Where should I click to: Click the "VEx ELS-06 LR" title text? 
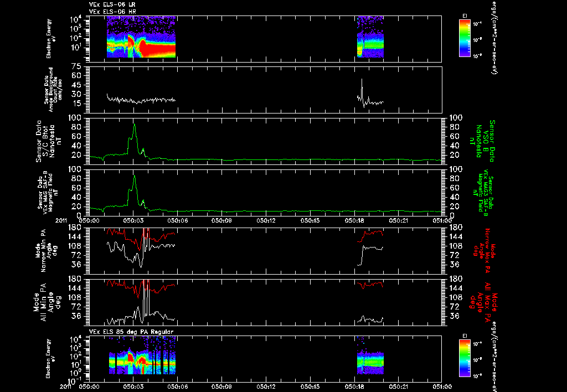(x=112, y=4)
